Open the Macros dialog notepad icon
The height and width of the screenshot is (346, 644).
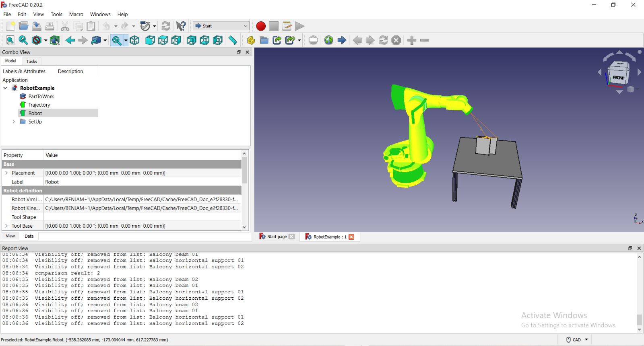[287, 26]
